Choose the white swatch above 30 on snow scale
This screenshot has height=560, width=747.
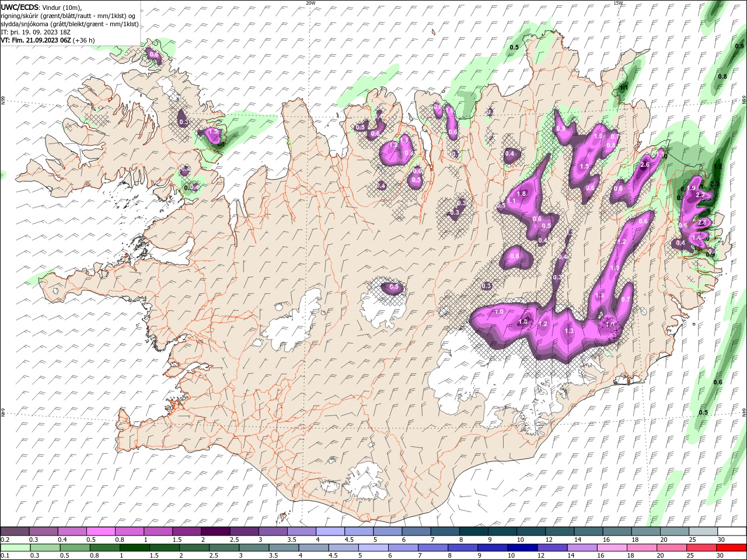click(x=732, y=531)
